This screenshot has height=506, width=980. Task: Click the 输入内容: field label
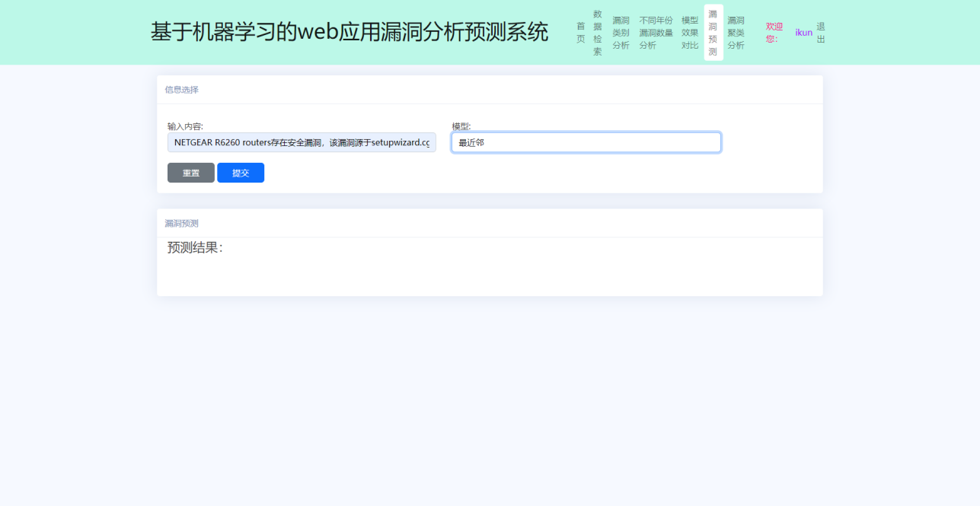185,126
